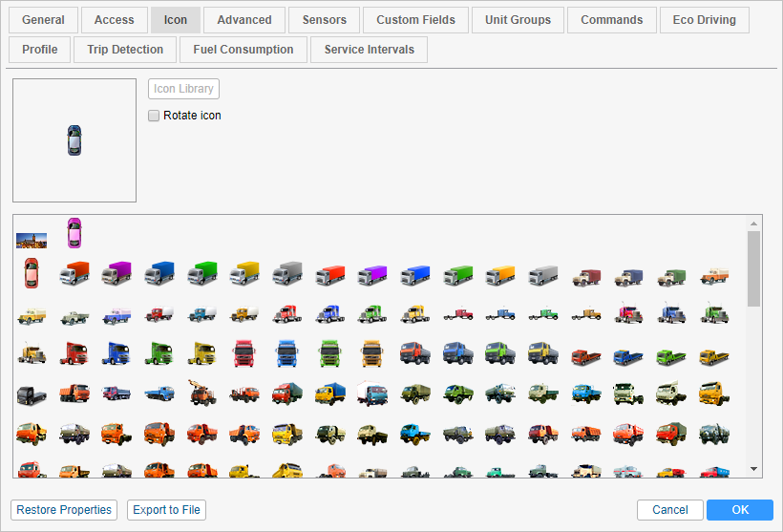This screenshot has width=783, height=532.
Task: Open the Sensors tab
Action: click(324, 20)
